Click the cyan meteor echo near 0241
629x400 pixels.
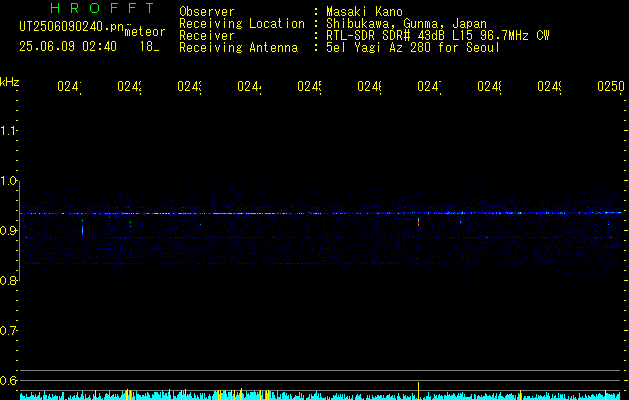coord(82,229)
